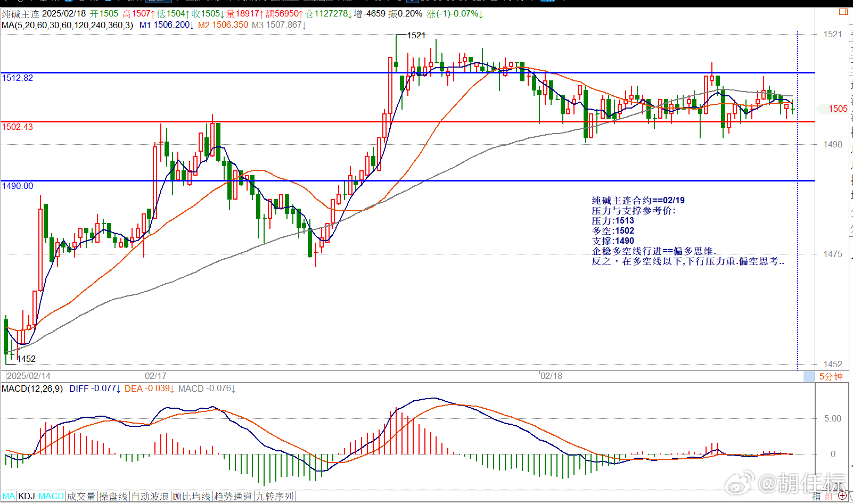Viewport: 853px width, 504px height.
Task: Click the 02/17 date axis label
Action: coord(155,376)
